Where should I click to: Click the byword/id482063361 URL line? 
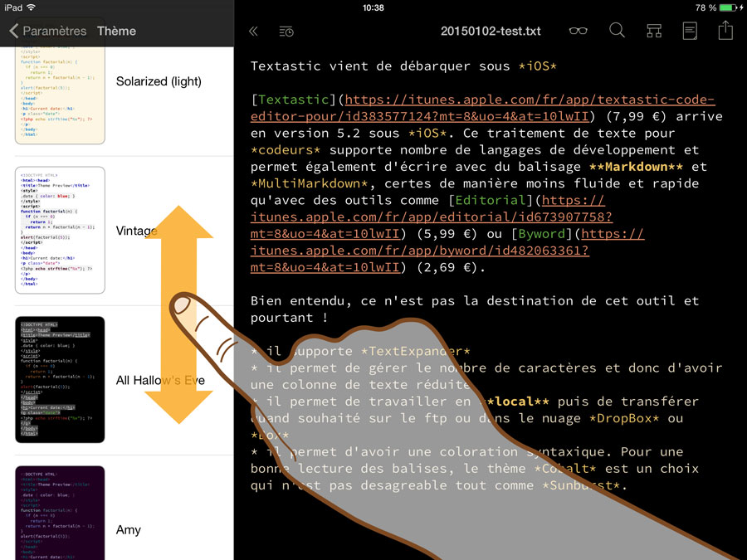420,251
